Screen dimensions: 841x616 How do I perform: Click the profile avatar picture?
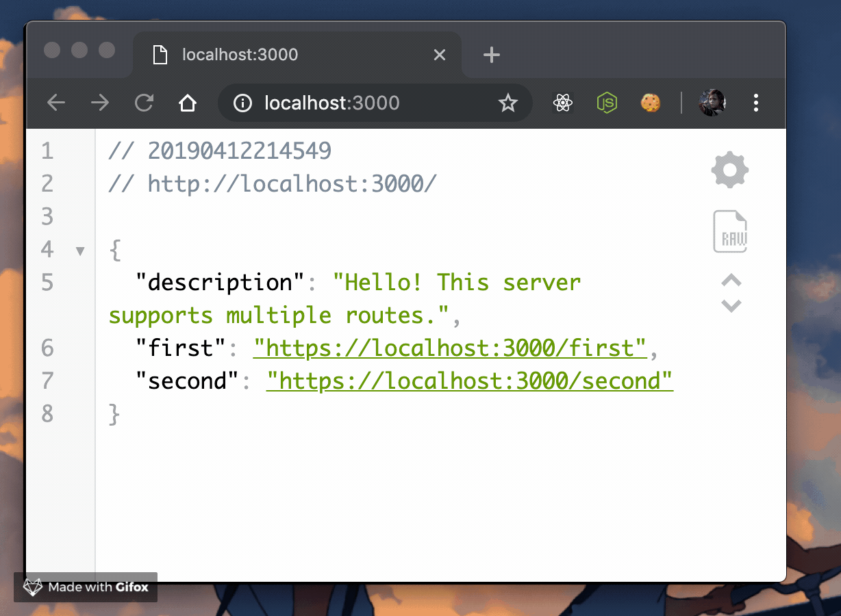pyautogui.click(x=712, y=103)
